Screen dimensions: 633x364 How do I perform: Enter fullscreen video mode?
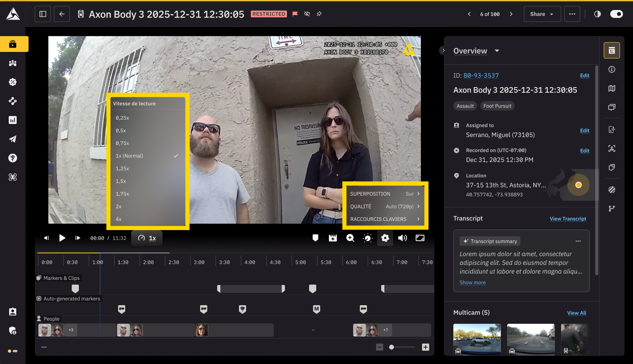tap(420, 238)
